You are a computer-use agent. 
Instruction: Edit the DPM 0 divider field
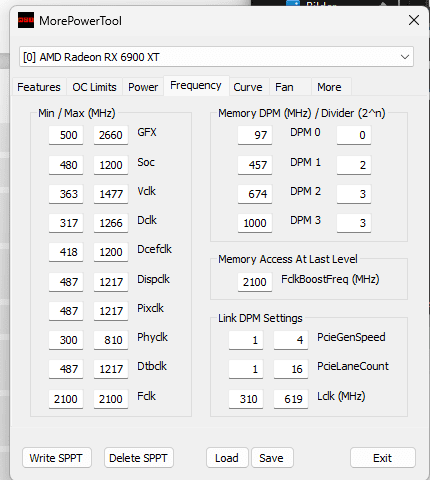coord(354,135)
